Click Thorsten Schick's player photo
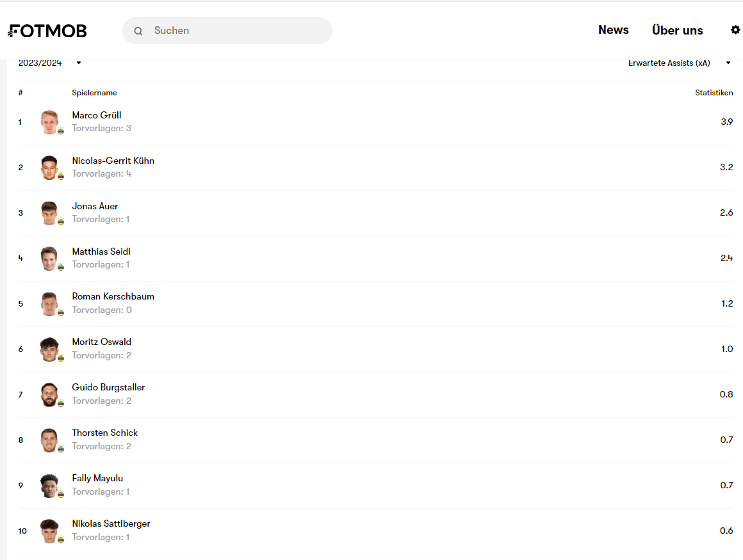 click(x=49, y=440)
